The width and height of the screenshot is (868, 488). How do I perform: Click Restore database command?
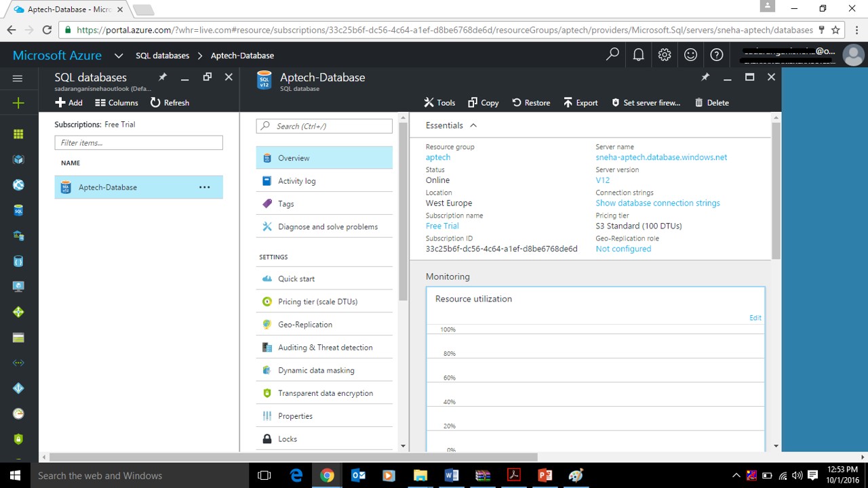(x=531, y=102)
